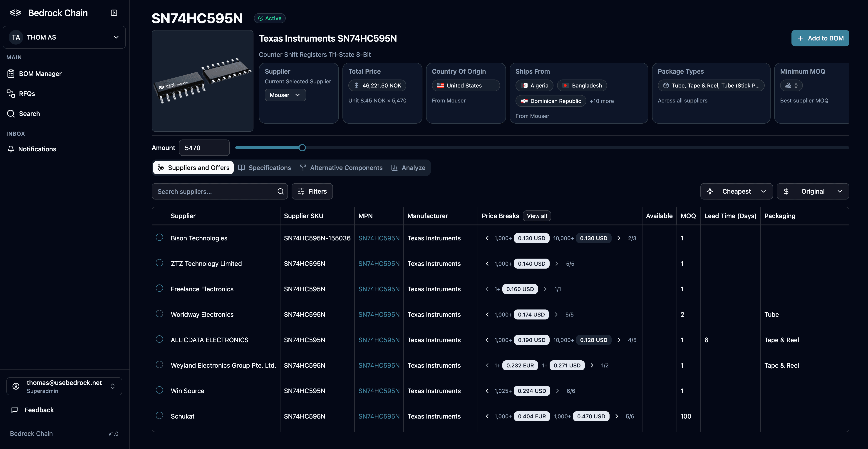Go to RFQs in the sidebar

click(21, 93)
